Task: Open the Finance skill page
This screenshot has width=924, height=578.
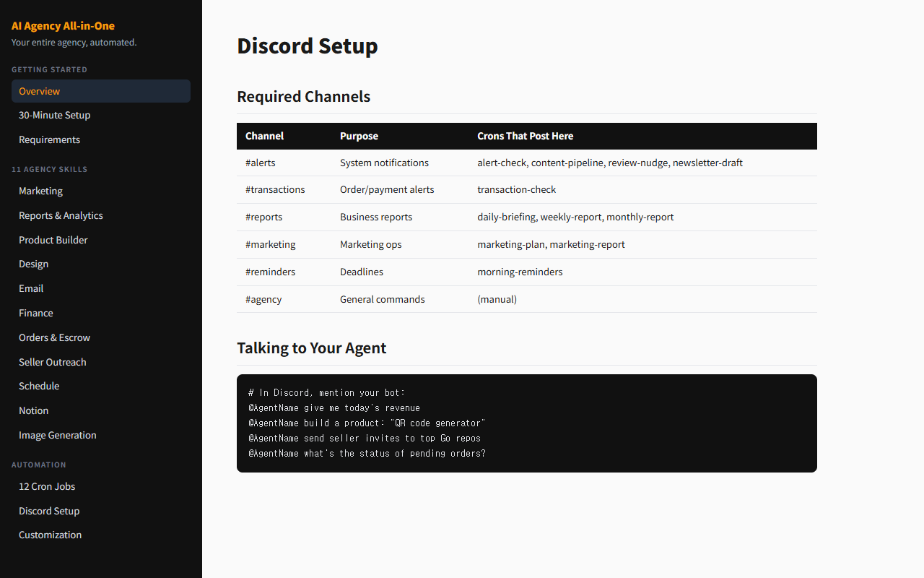Action: point(36,313)
